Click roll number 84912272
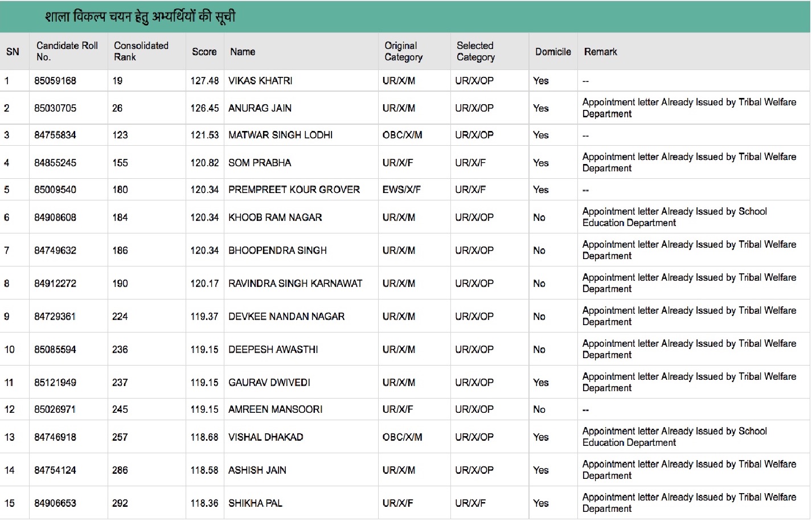Image resolution: width=812 pixels, height=521 pixels. (55, 284)
